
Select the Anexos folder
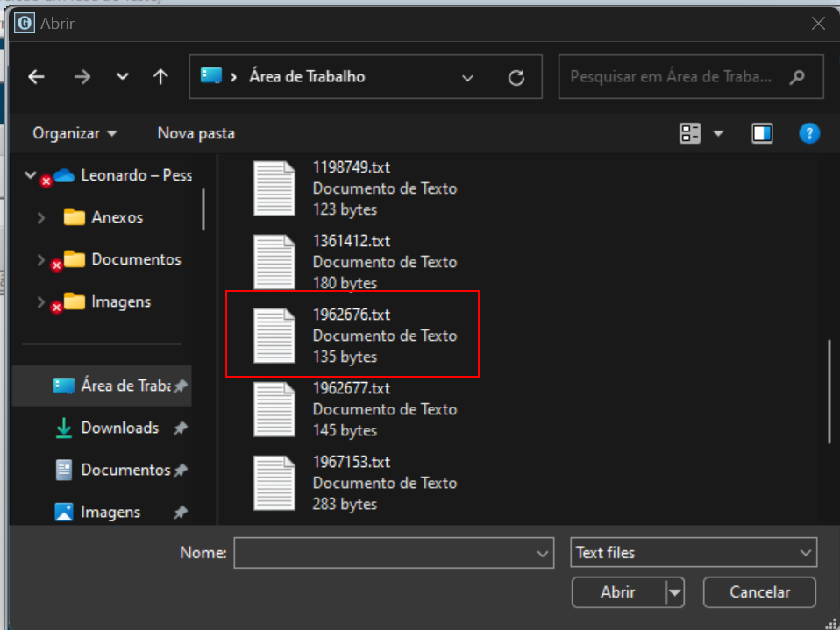coord(117,217)
